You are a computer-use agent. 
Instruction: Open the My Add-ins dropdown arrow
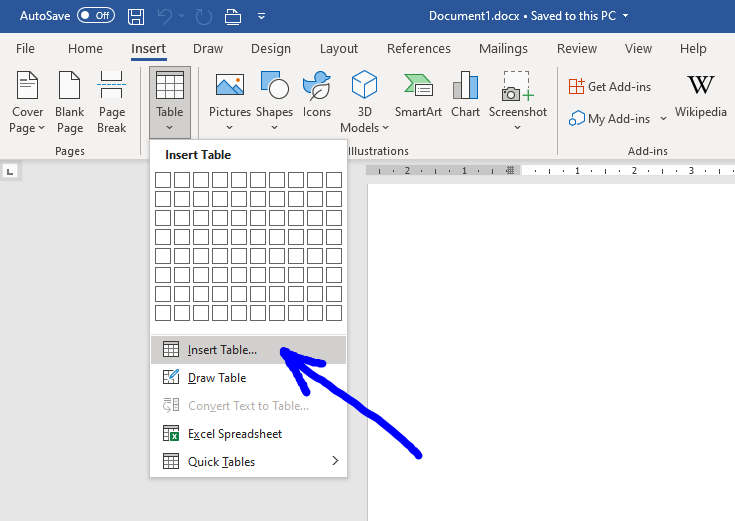click(663, 119)
